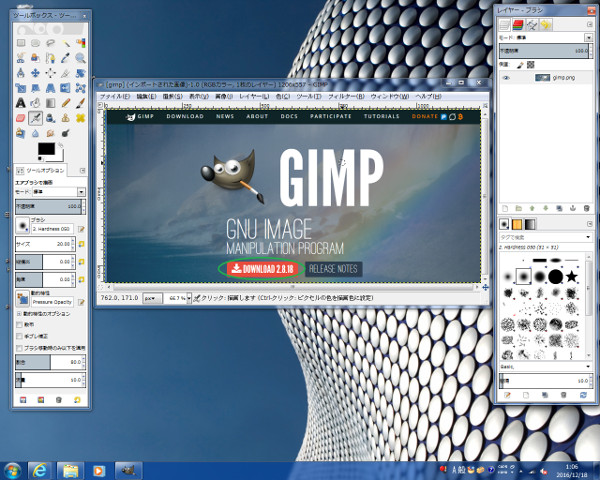Select the Airbrush tool
Image resolution: width=600 pixels, height=480 pixels.
(36, 118)
